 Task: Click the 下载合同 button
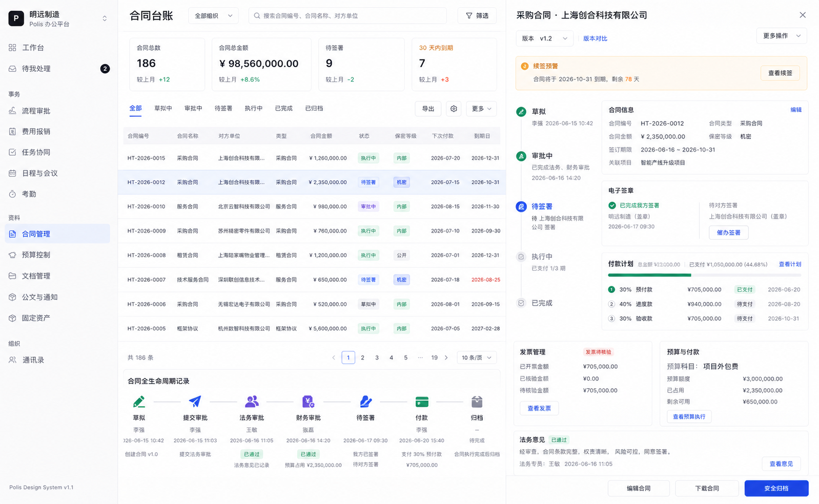(x=707, y=488)
